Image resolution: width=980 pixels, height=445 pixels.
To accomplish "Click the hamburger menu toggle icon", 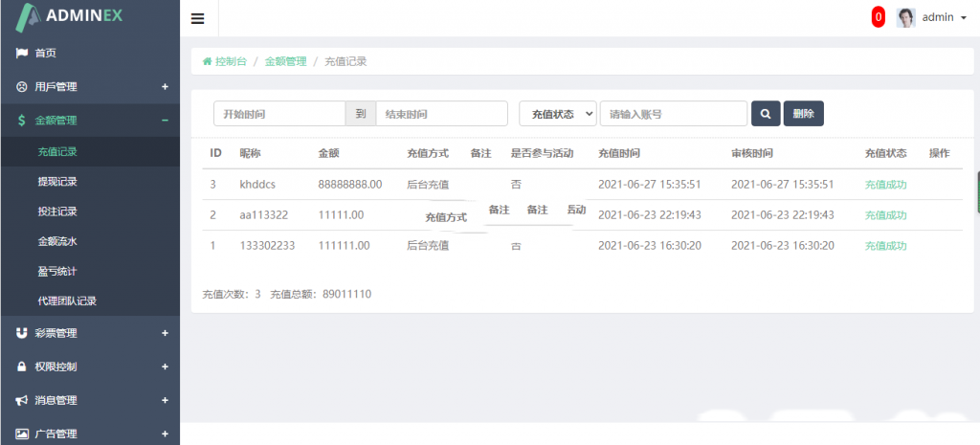I will [198, 18].
